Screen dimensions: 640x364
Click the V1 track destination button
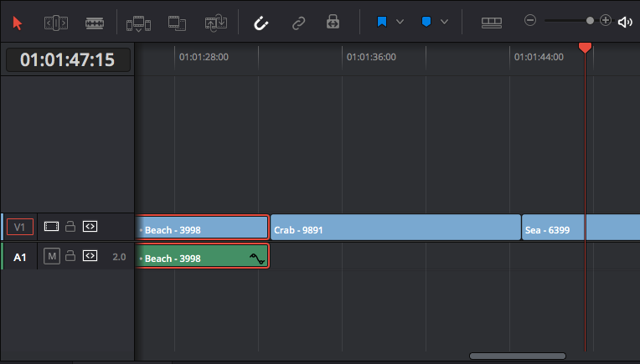pos(20,227)
